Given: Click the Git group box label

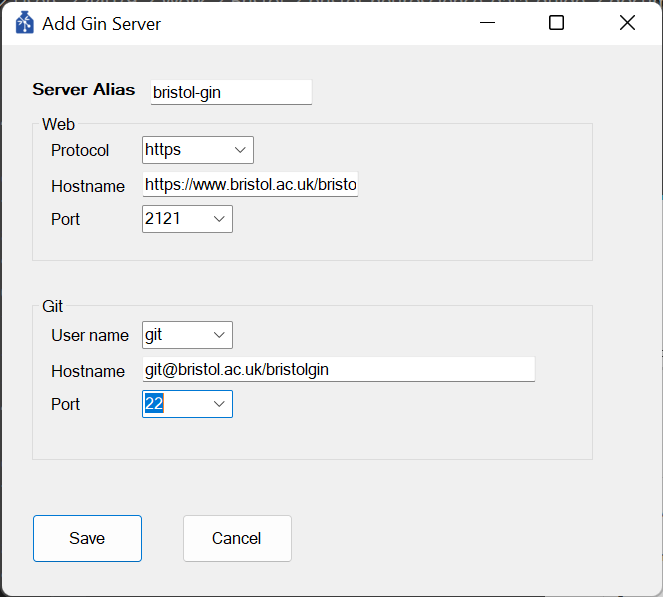Looking at the screenshot, I should (x=52, y=306).
